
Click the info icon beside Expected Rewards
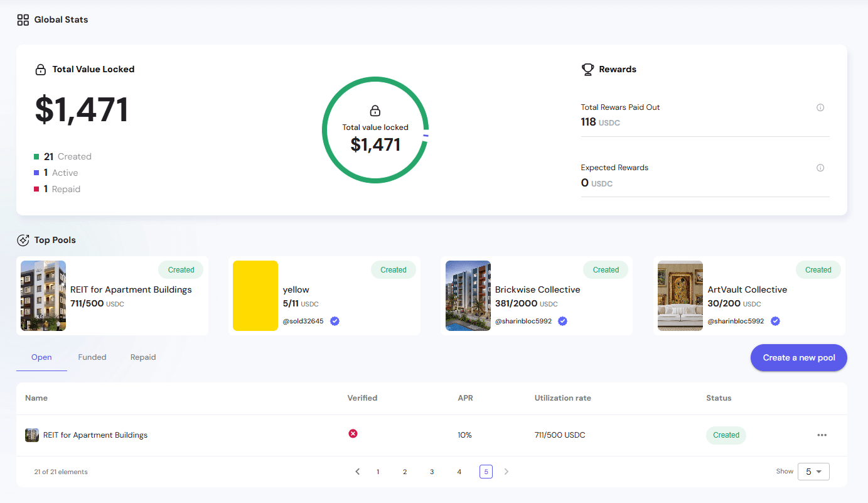click(x=820, y=168)
